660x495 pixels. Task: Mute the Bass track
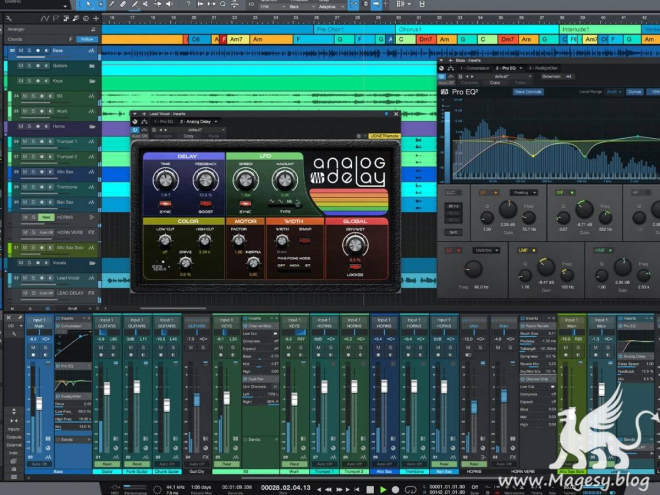pos(21,51)
